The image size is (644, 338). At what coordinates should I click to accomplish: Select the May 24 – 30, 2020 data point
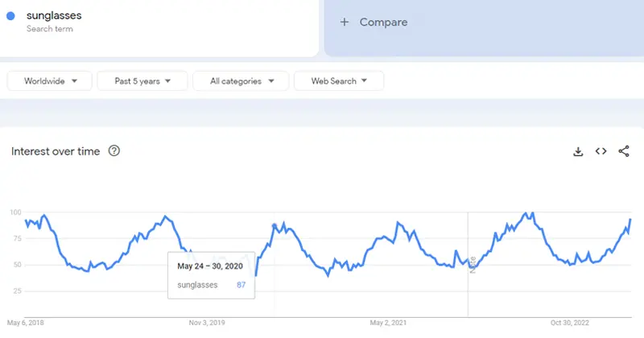click(x=275, y=225)
